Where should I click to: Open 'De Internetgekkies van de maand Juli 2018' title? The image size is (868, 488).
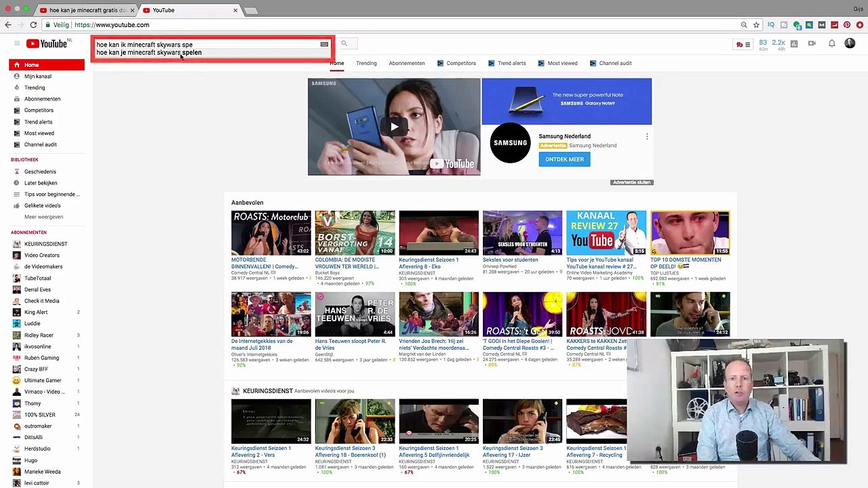pyautogui.click(x=262, y=344)
